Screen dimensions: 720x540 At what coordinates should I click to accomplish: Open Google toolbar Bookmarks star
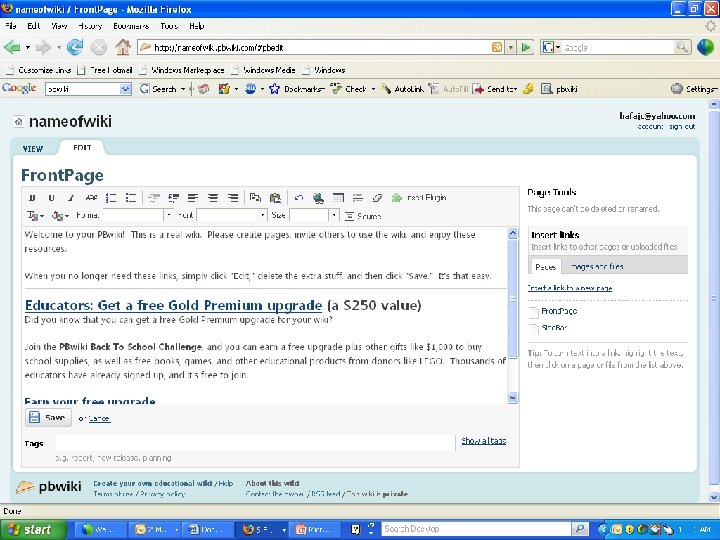point(297,89)
